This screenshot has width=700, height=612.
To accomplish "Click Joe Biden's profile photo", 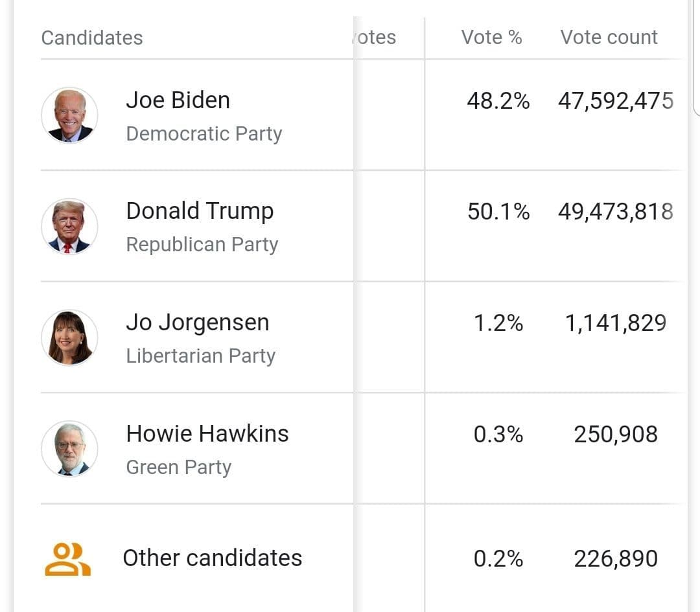I will tap(69, 115).
